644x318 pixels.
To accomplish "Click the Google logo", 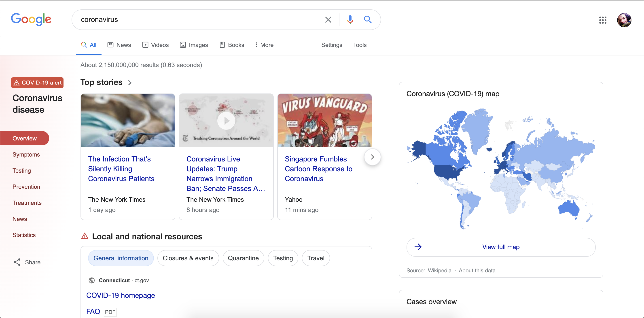I will (x=31, y=19).
